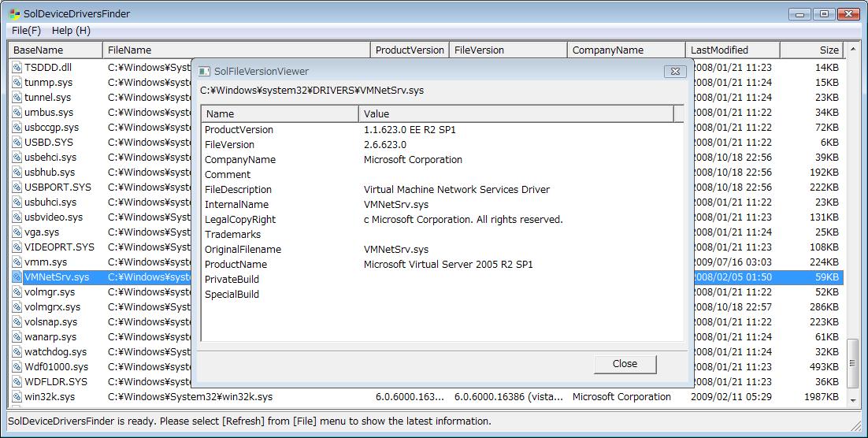
Task: Select the vga.sys file icon
Action: point(17,232)
